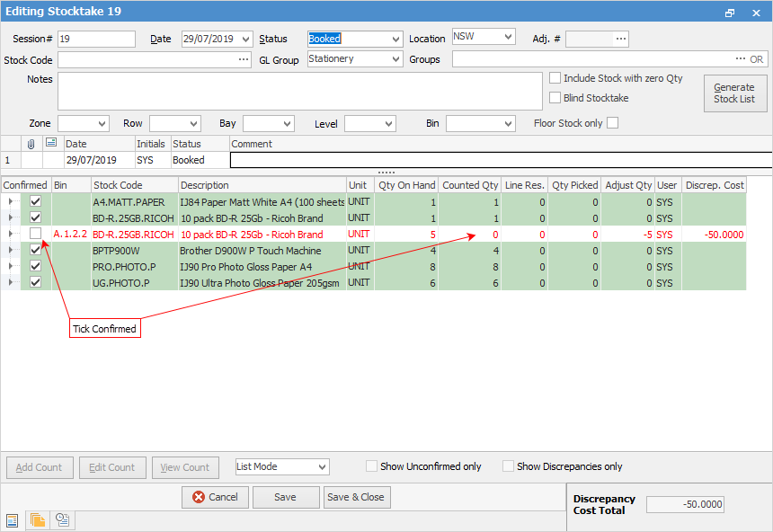
Task: Open the clock history tab icon
Action: tap(62, 519)
